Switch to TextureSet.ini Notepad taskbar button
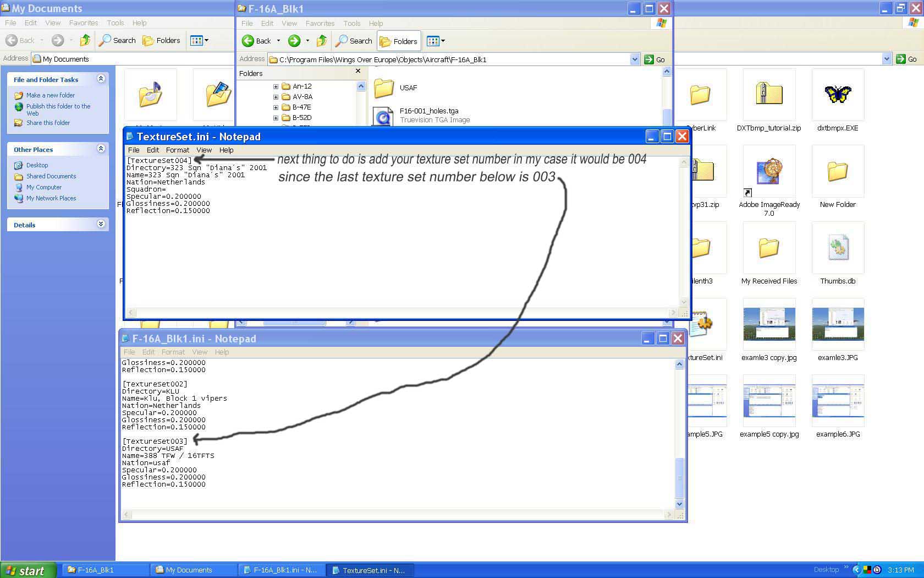 (370, 570)
